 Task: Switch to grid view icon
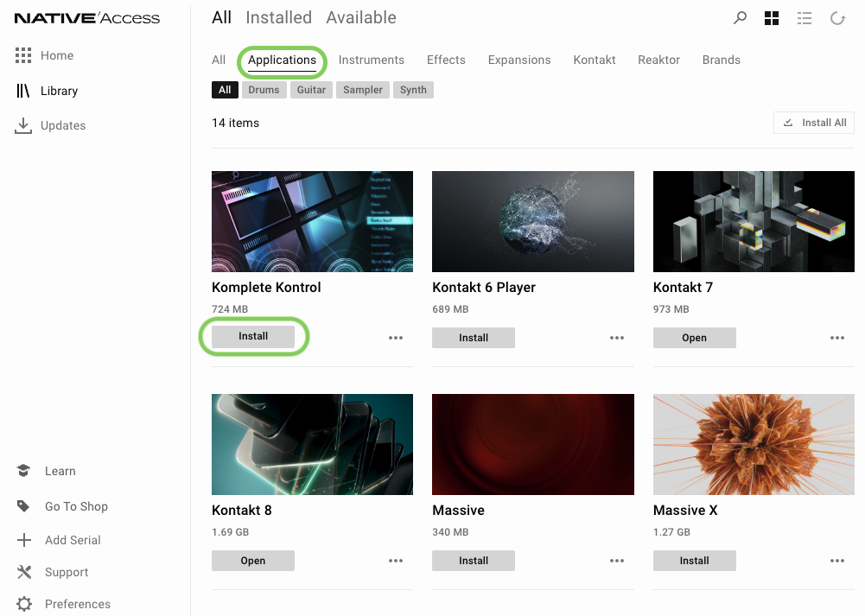pos(772,18)
